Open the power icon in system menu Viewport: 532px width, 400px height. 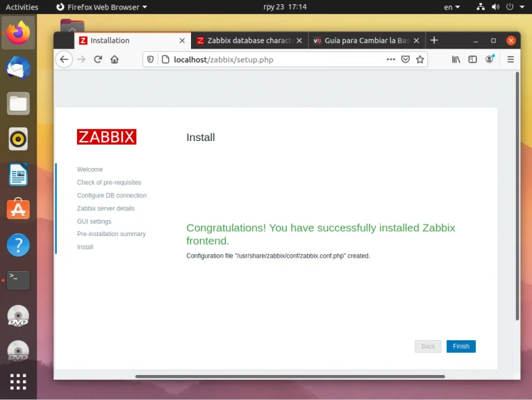coord(510,7)
